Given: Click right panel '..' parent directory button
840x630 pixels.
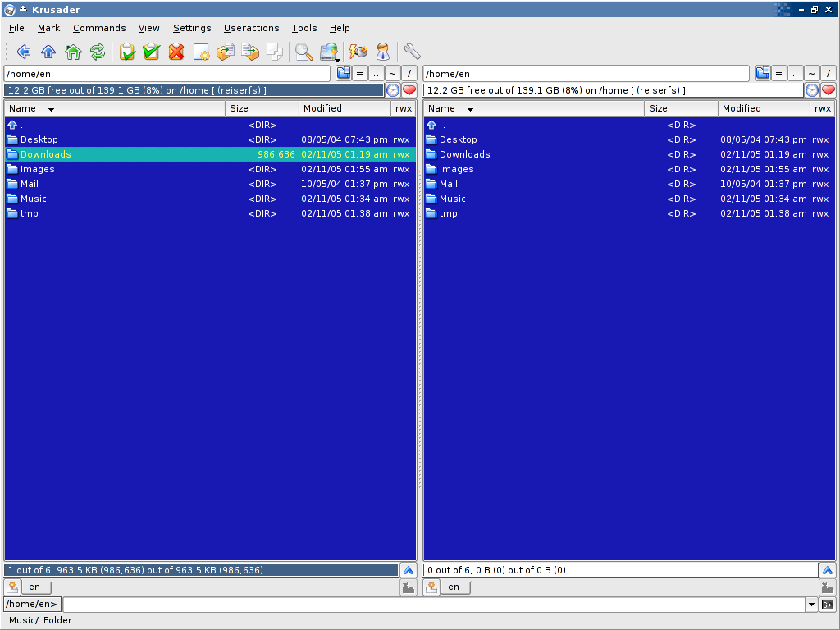Looking at the screenshot, I should coord(795,73).
